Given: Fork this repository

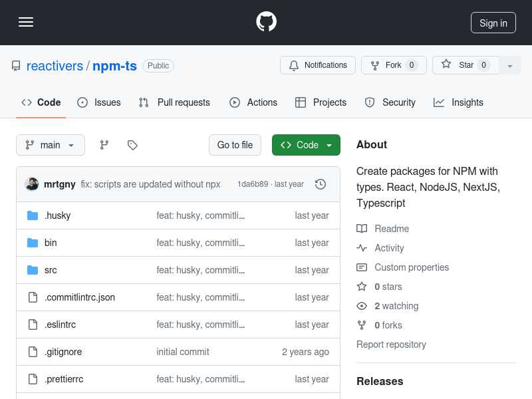Looking at the screenshot, I should pyautogui.click(x=394, y=65).
